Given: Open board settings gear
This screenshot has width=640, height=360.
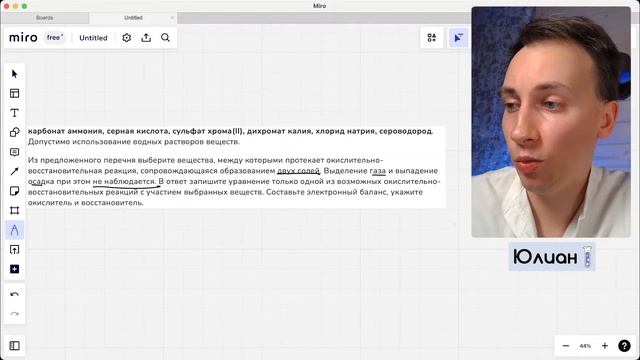Looking at the screenshot, I should (x=127, y=38).
